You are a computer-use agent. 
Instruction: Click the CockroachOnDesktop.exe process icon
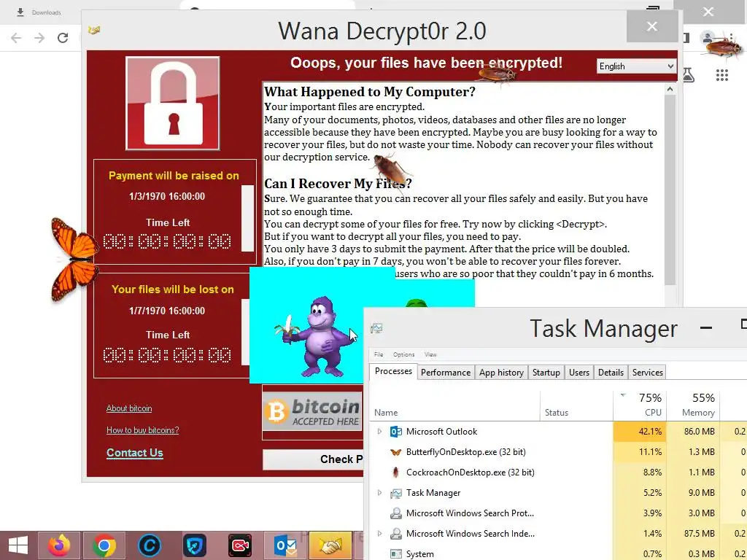395,472
